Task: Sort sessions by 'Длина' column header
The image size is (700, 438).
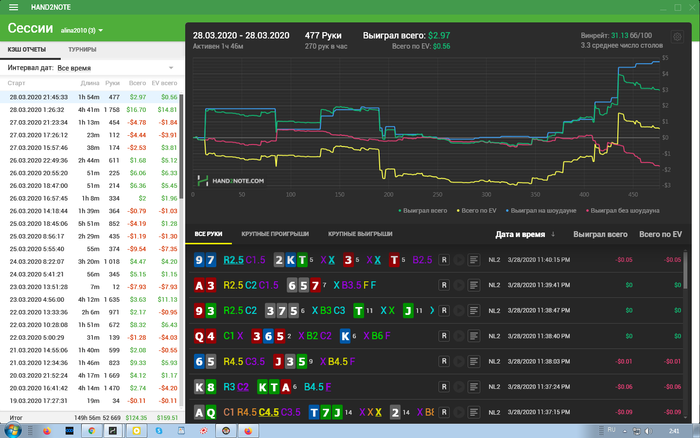Action: click(90, 83)
